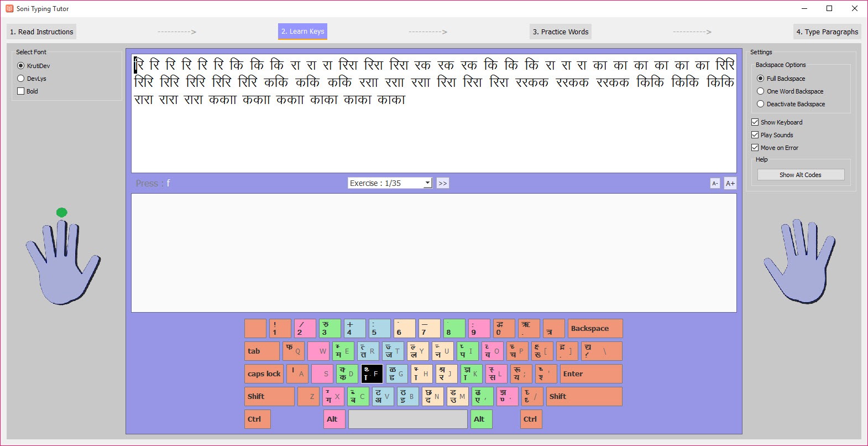
Task: Increase font size with A+ button
Action: coord(730,184)
